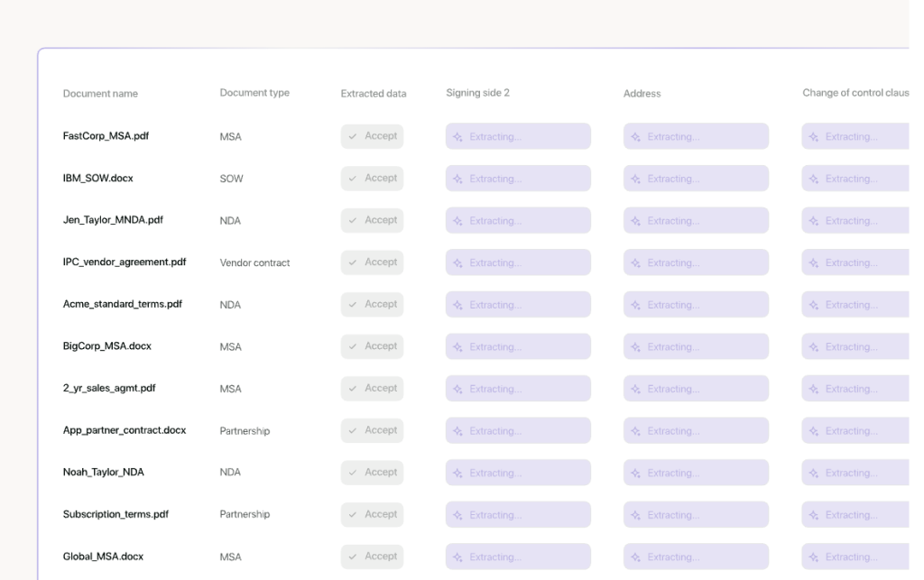This screenshot has height=580, width=924.
Task: Click the checkmark icon in Subscription_terms.pdf's Accept button
Action: [x=353, y=515]
